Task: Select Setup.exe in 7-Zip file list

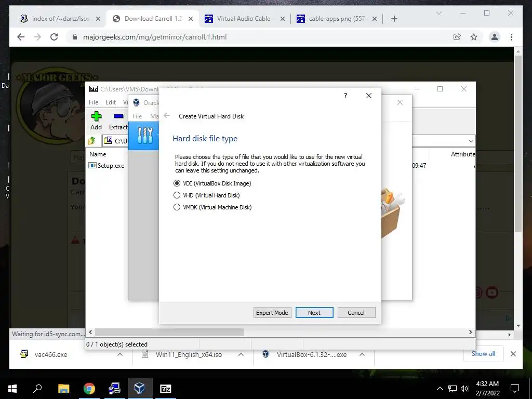Action: click(107, 166)
